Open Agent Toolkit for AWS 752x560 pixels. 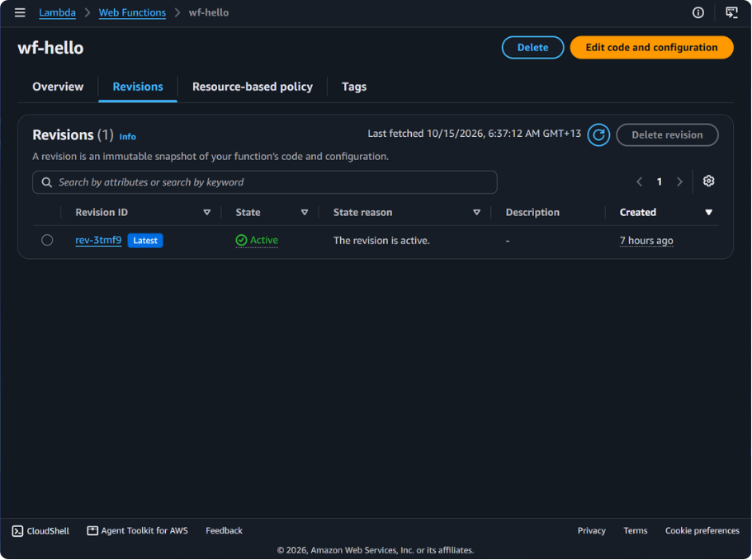coord(138,530)
